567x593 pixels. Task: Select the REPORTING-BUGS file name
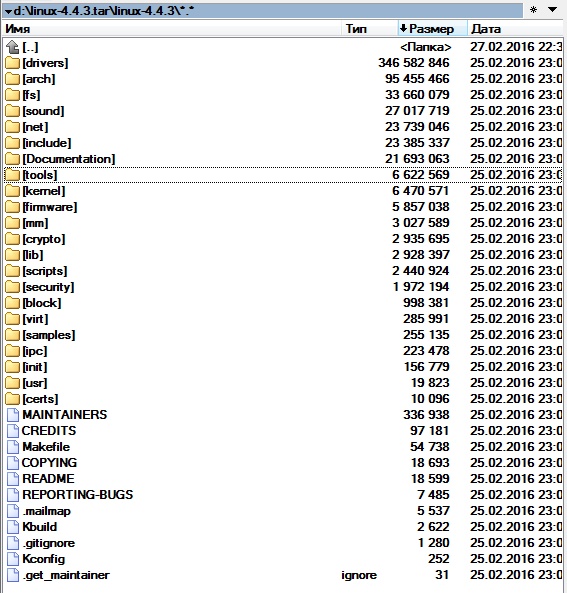[78, 495]
